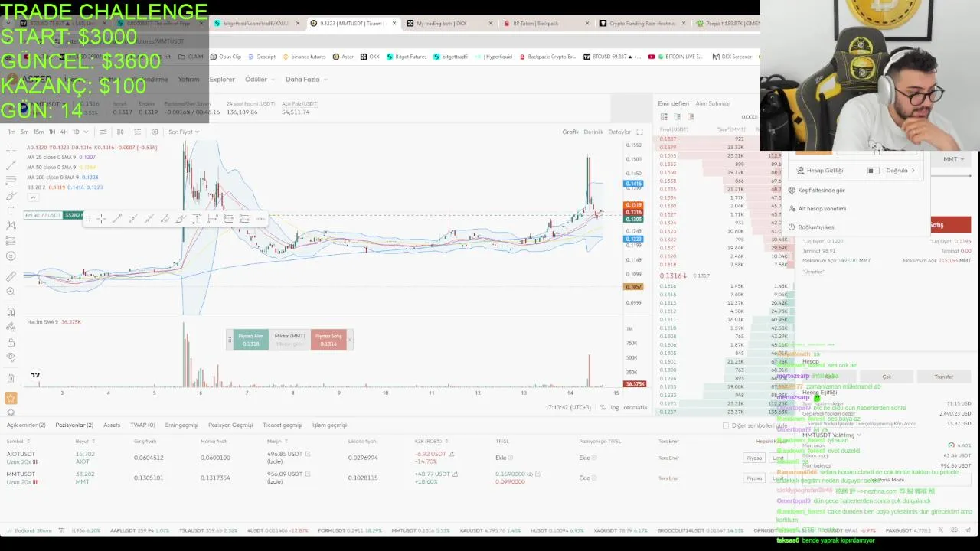Edit margin icon beside 956.09 USDT
The height and width of the screenshot is (551, 980).
coord(308,474)
